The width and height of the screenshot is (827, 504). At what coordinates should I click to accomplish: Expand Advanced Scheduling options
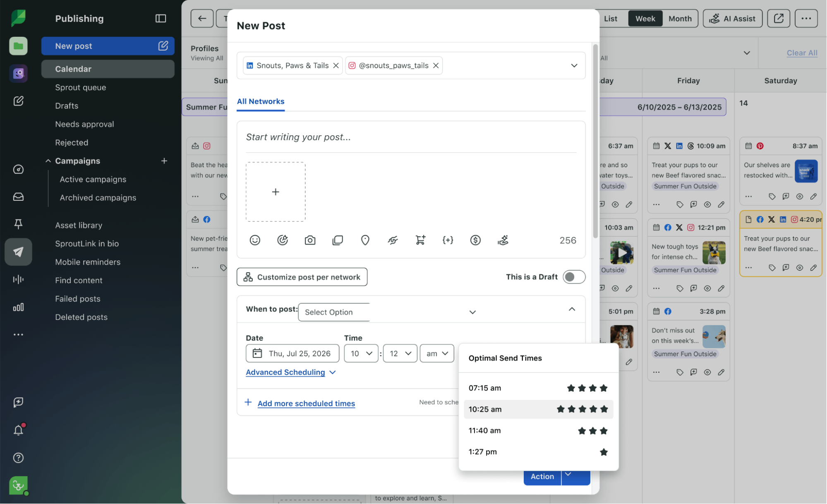(x=290, y=372)
